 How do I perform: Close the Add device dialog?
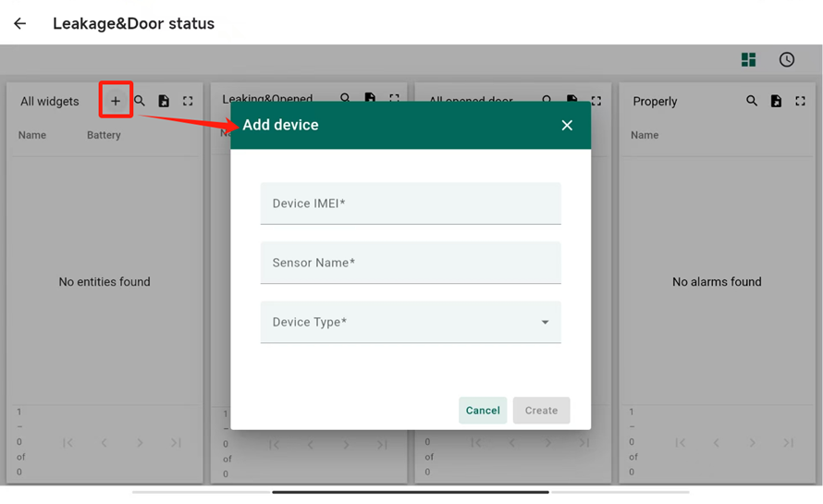[567, 126]
